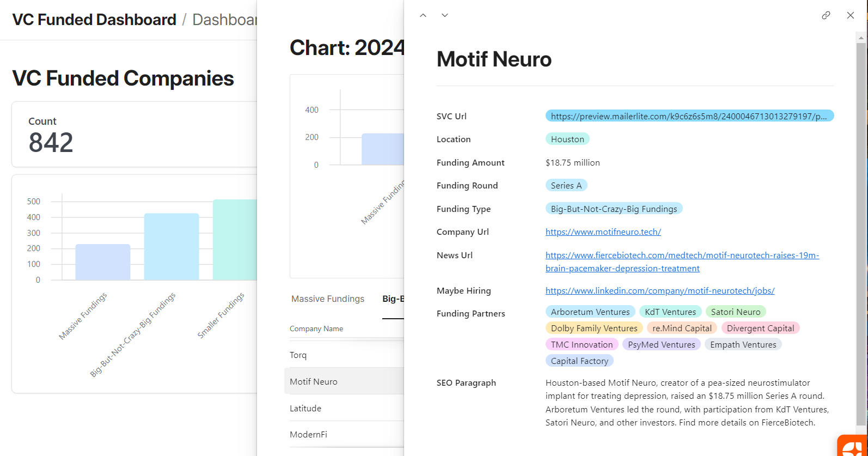
Task: Click the Company Name column header
Action: (316, 329)
